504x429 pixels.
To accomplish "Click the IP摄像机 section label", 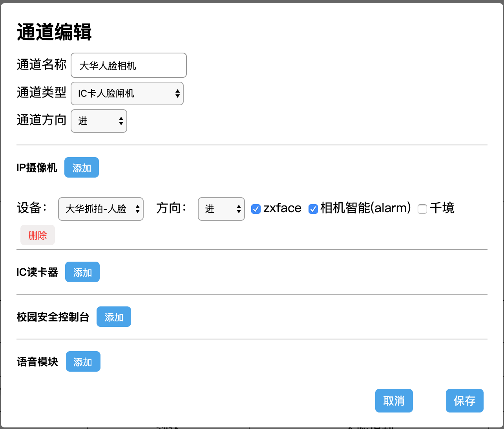I will pos(37,168).
